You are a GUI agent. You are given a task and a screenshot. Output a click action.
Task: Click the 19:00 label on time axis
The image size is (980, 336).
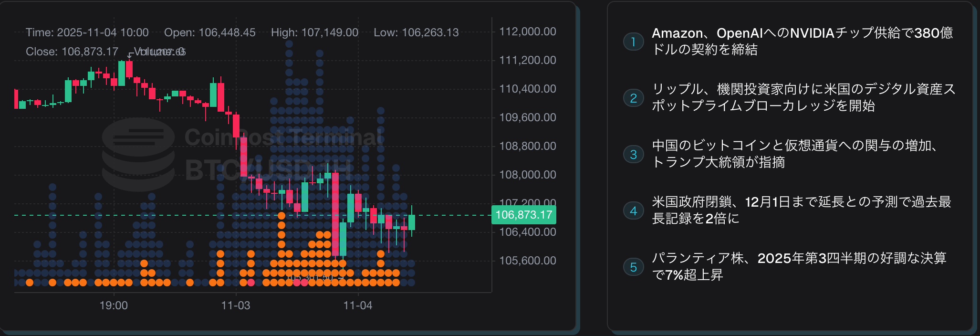114,305
